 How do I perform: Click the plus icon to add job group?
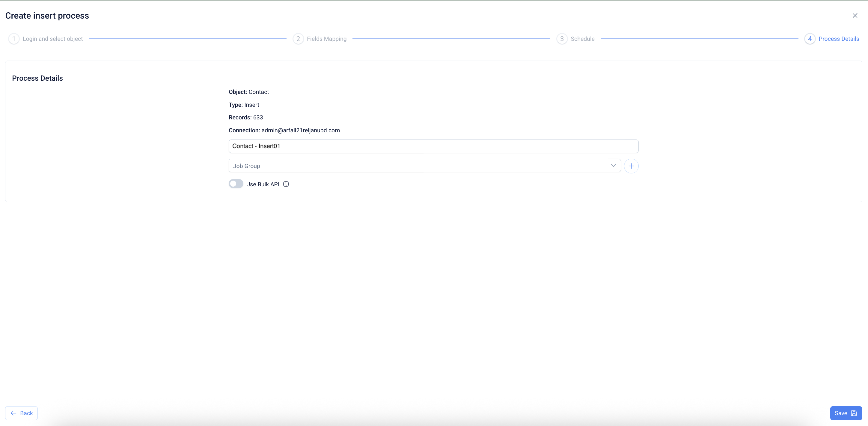[x=631, y=166]
